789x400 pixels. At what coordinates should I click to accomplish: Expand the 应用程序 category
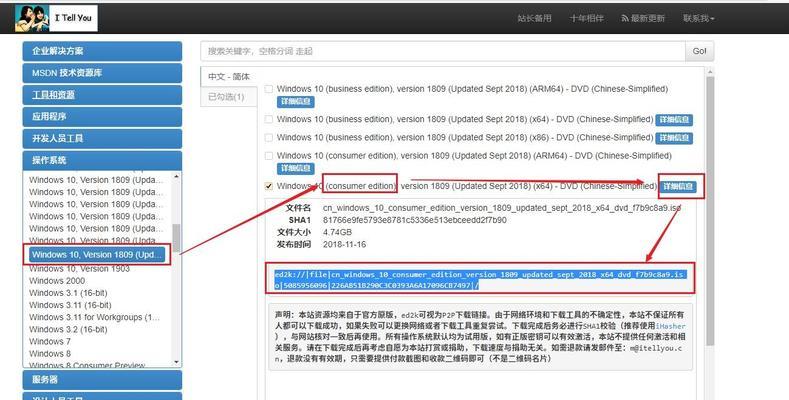[x=102, y=116]
